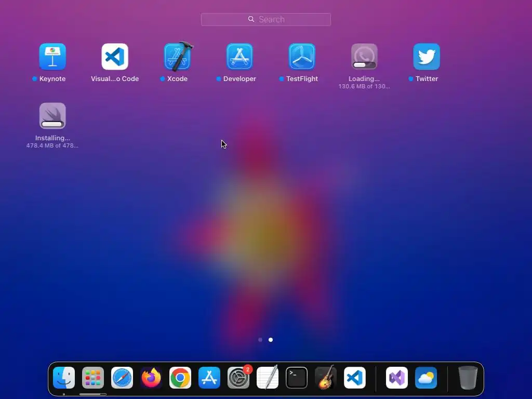
Task: Open Trash in the Dock
Action: click(468, 378)
